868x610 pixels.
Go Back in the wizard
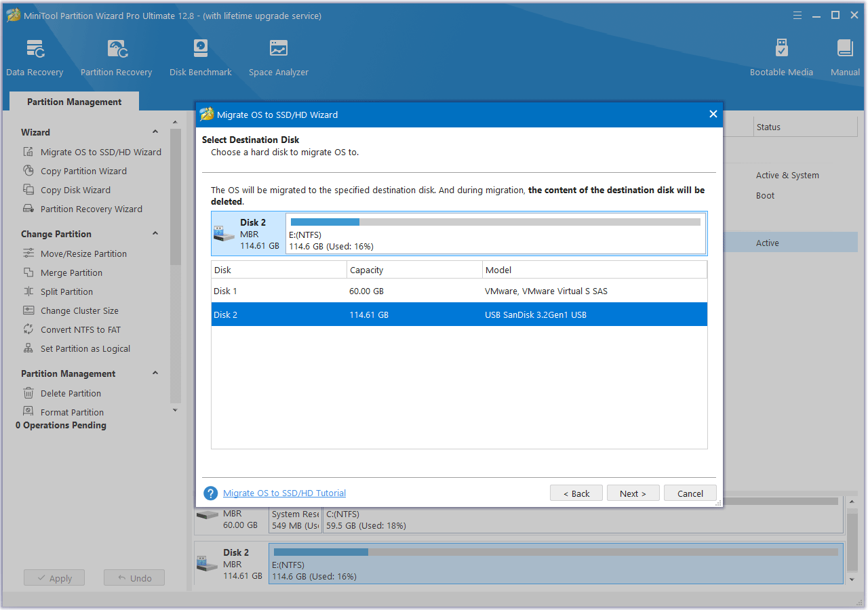(x=576, y=493)
